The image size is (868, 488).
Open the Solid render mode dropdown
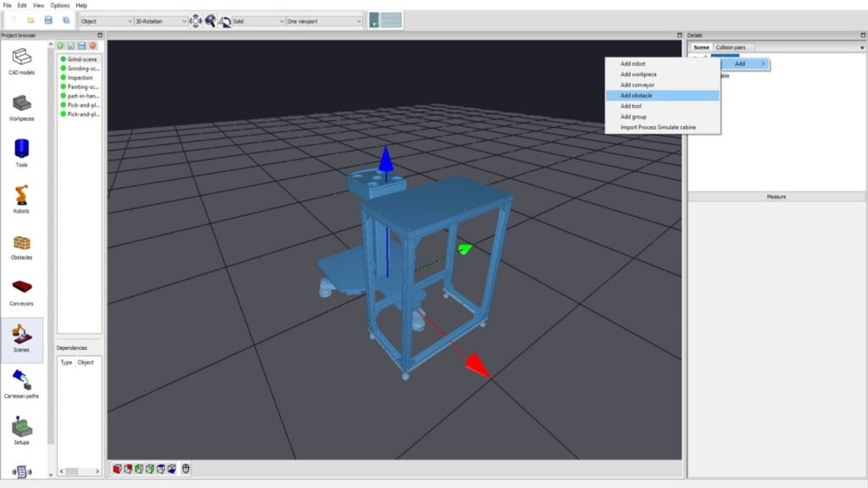point(259,20)
